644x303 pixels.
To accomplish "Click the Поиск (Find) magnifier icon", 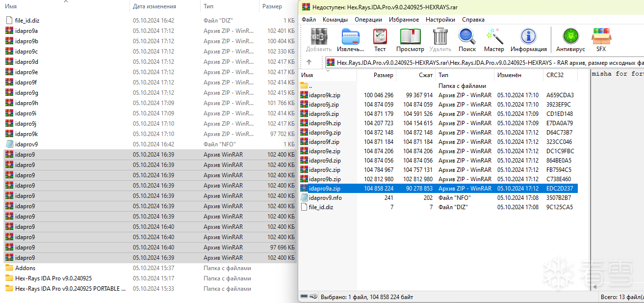I will tap(467, 37).
